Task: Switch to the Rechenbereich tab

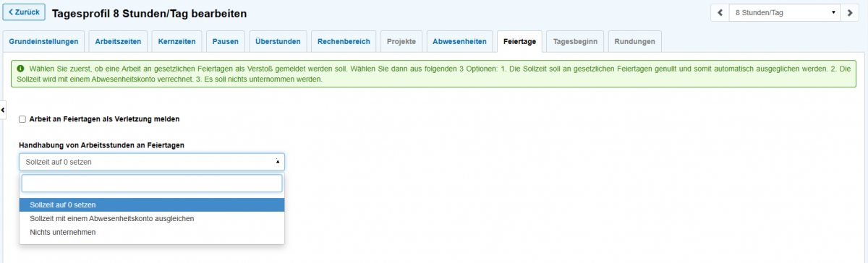Action: [x=344, y=42]
